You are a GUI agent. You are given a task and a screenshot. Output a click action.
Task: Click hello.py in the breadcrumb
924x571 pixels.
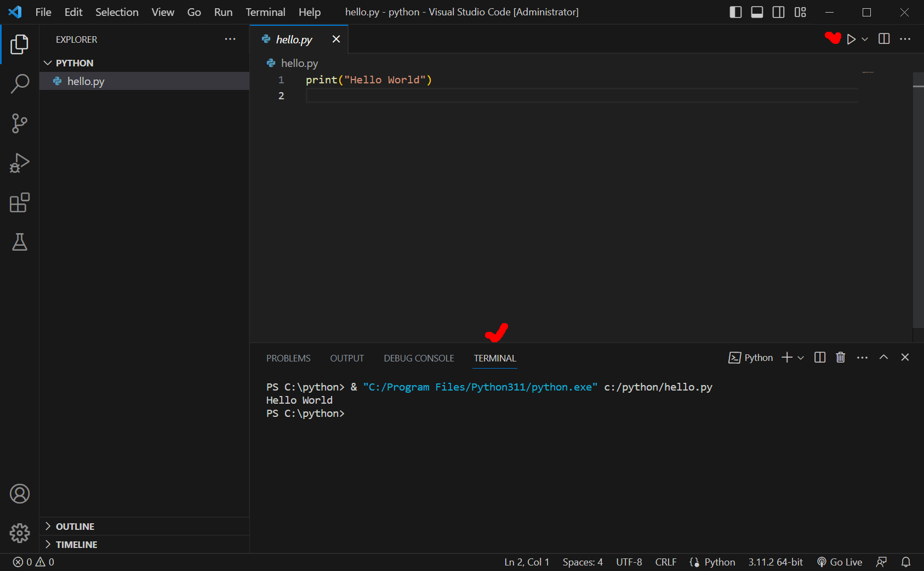299,63
